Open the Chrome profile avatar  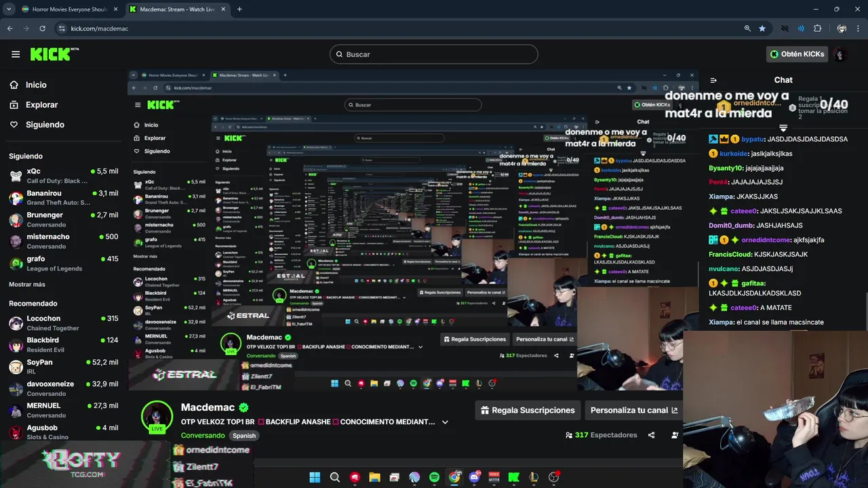(x=842, y=28)
